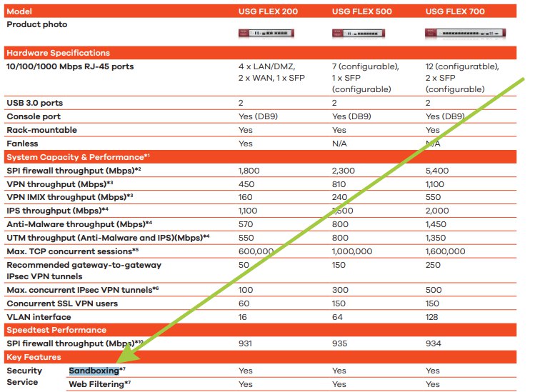The height and width of the screenshot is (392, 535).
Task: Select the 'USG FLEX 200' column header
Action: pyautogui.click(x=268, y=11)
